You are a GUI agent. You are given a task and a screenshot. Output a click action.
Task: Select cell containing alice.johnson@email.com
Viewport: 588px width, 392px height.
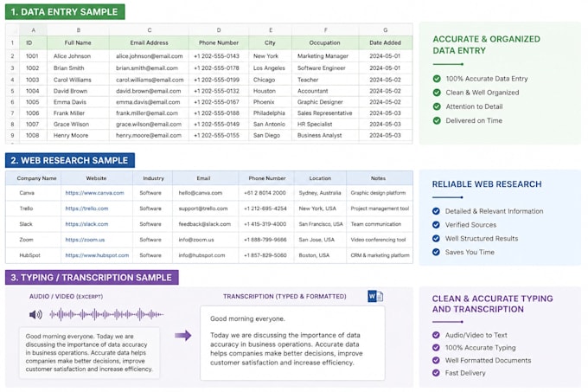pyautogui.click(x=150, y=56)
